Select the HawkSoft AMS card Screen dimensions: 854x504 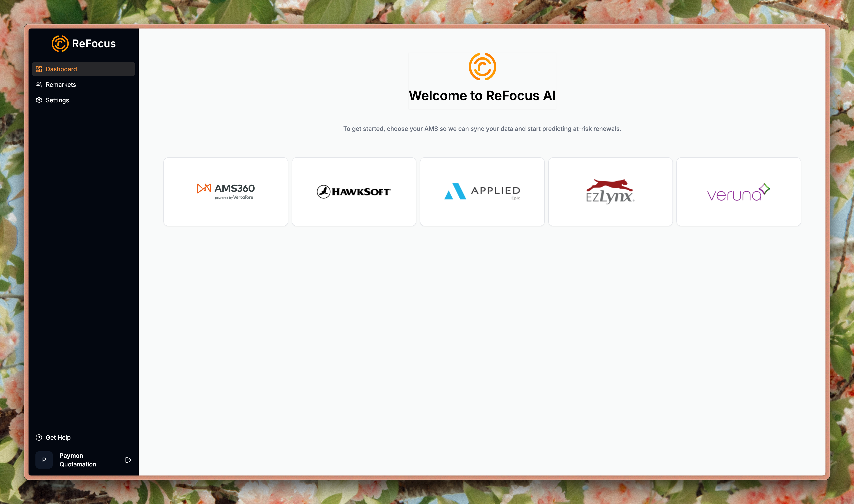(x=354, y=192)
